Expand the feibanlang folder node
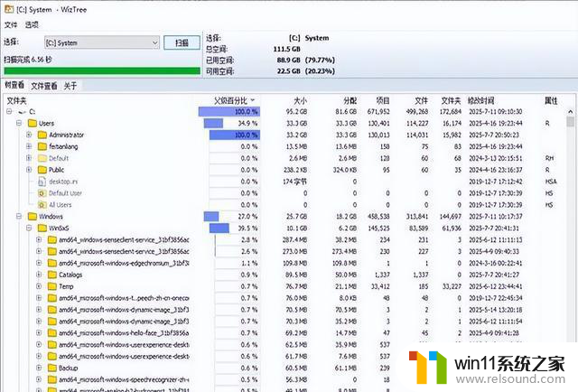 (29, 146)
